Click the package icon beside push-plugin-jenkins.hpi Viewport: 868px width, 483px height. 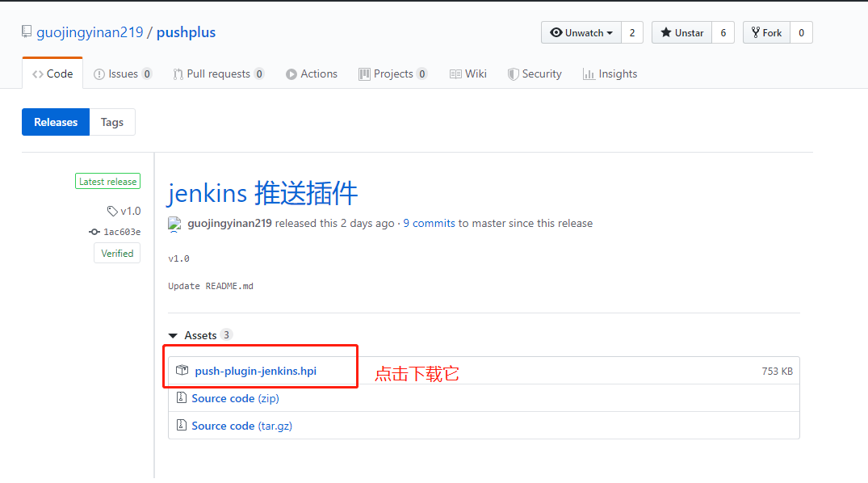point(182,370)
